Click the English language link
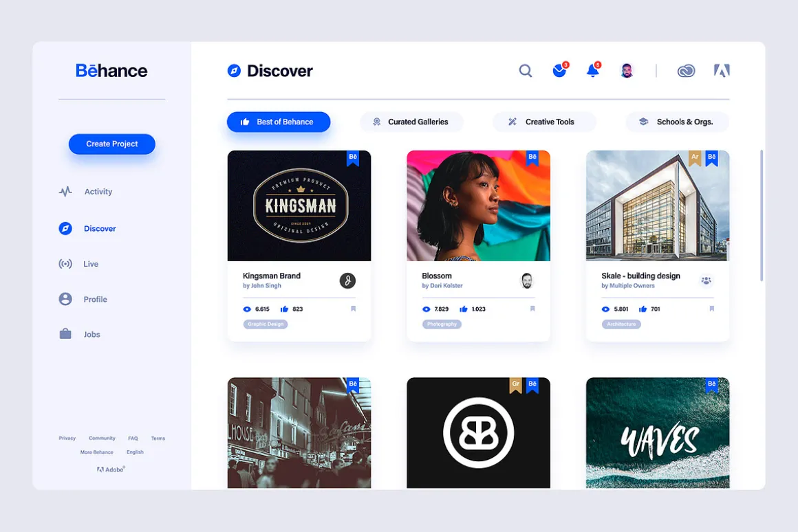Viewport: 798px width, 532px height. 135,452
